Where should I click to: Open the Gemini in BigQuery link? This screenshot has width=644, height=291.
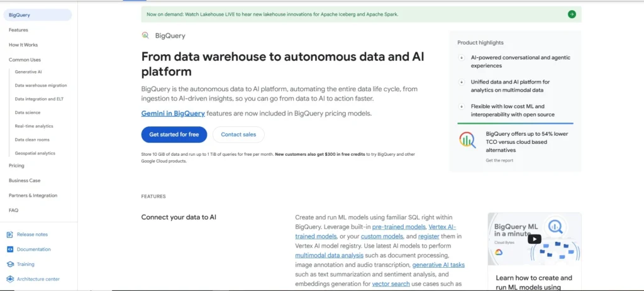tap(173, 114)
